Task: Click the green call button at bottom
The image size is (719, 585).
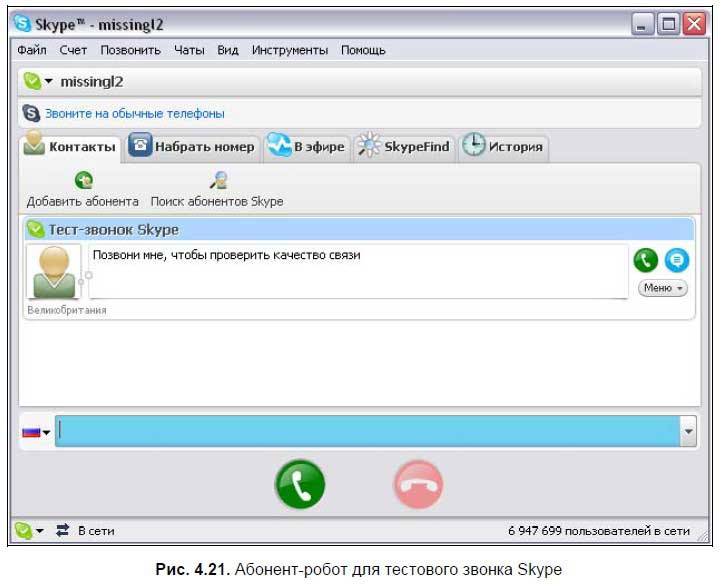Action: (300, 485)
